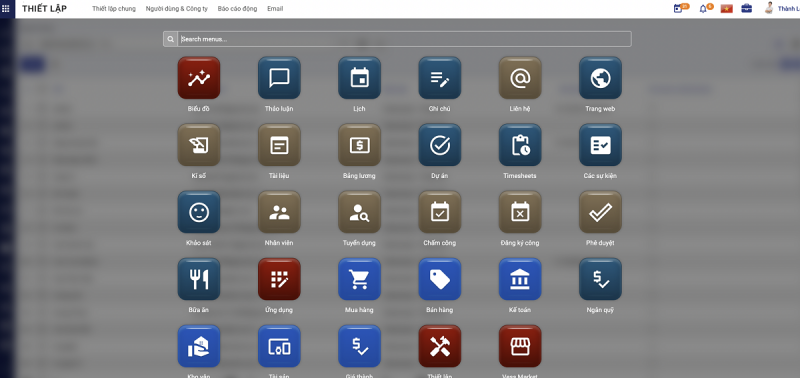Click the magnifier search icon

coord(170,39)
